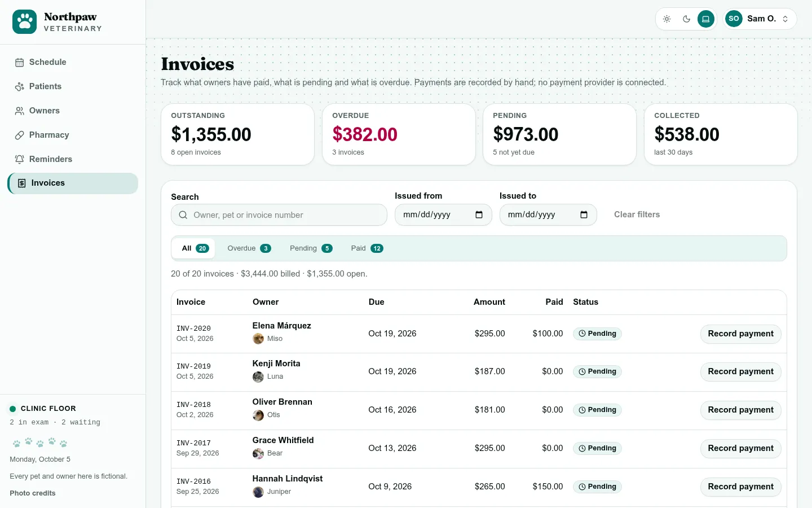Click Luna's pet photo thumbnail
This screenshot has height=508, width=812.
click(258, 376)
